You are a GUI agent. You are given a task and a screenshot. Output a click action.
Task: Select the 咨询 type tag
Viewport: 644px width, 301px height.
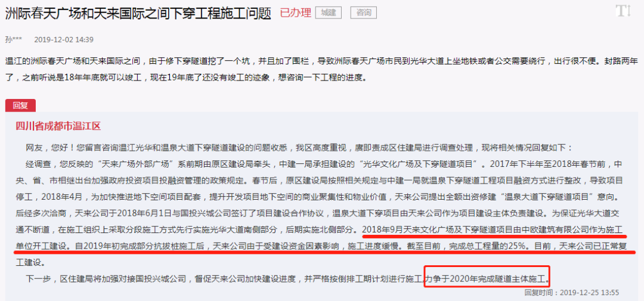point(364,13)
